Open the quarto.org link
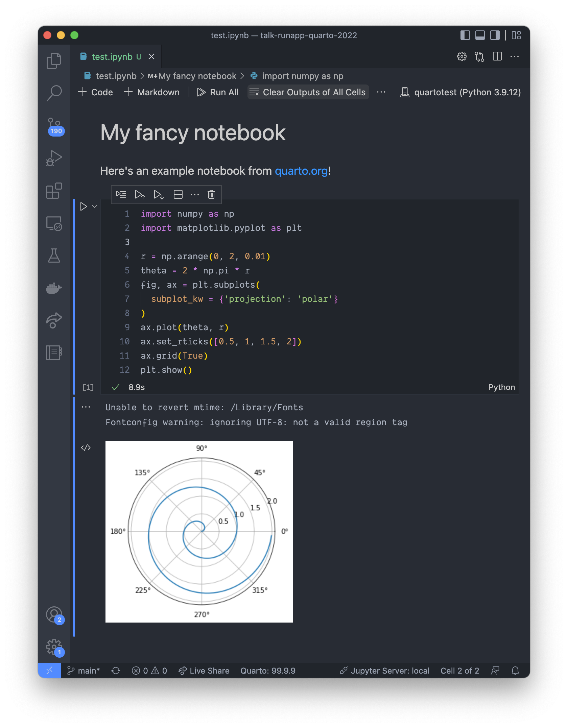 300,171
